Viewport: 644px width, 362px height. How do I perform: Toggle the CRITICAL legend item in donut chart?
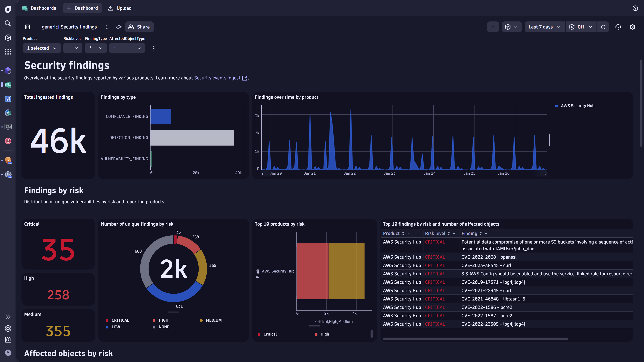(120, 320)
